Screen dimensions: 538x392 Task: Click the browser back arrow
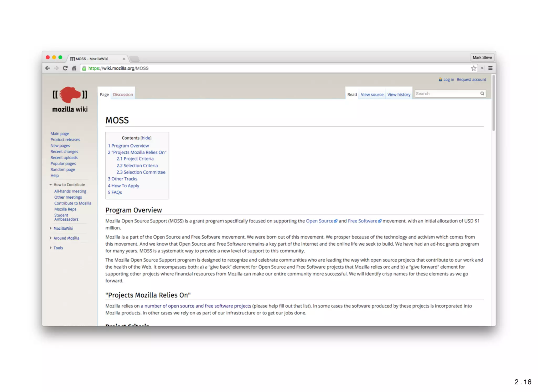pos(48,68)
